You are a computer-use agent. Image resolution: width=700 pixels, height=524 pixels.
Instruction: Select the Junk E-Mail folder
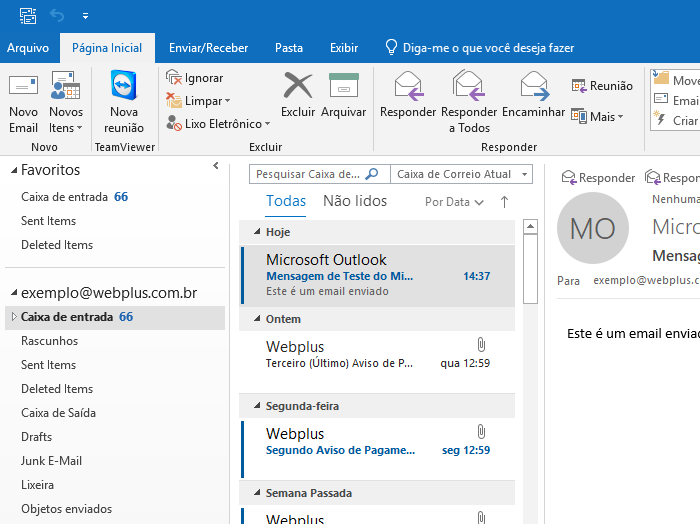pyautogui.click(x=51, y=461)
